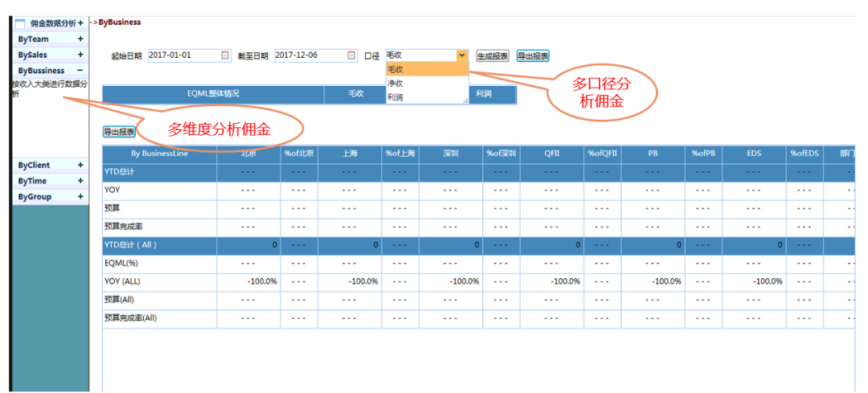Click into the 截至日期 date field

click(309, 55)
